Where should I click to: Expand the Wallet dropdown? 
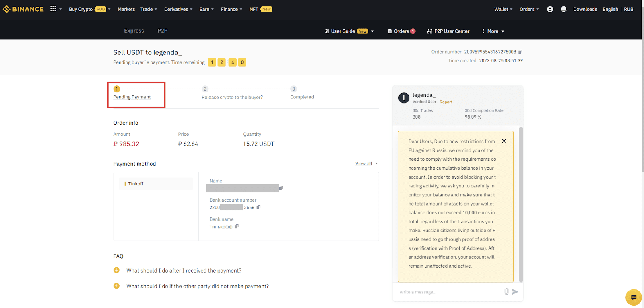[503, 9]
